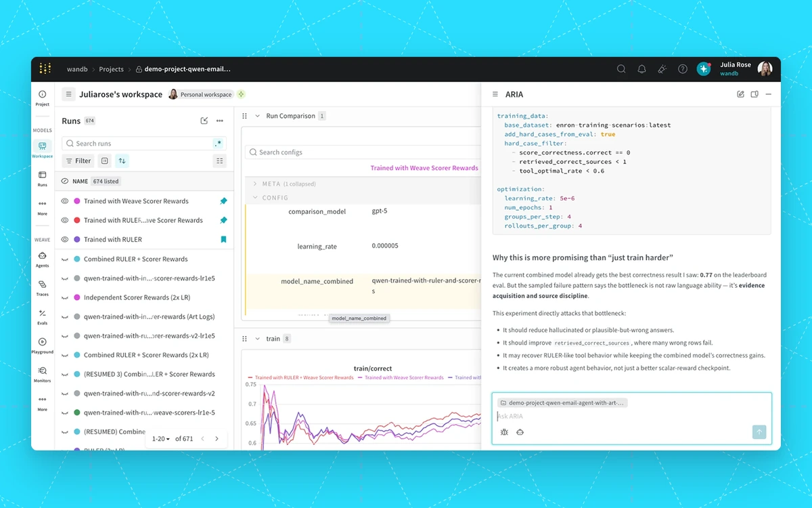Click the Runs panel edit icon
Viewport: 812px width, 508px height.
204,121
